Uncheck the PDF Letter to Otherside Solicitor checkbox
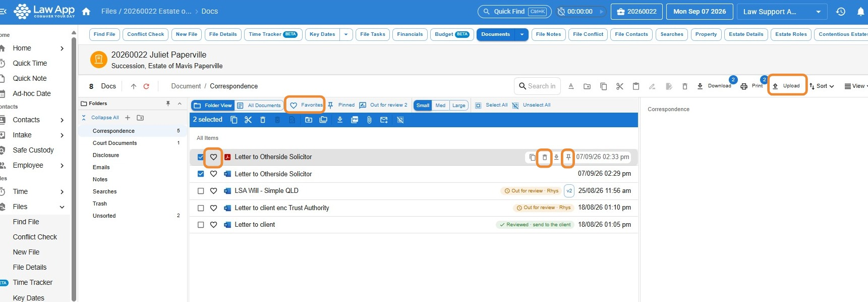The height and width of the screenshot is (302, 868). (201, 157)
